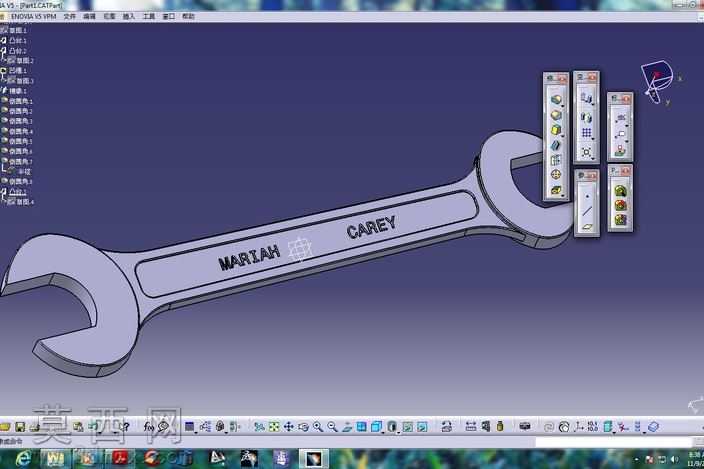Image resolution: width=704 pixels, height=469 pixels.
Task: Open the Translation tool dropdown arrow
Action: [593, 104]
